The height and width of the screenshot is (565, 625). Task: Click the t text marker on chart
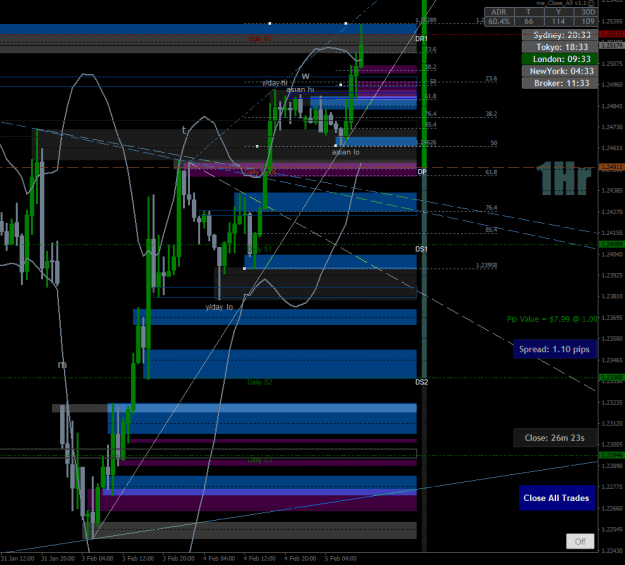point(184,130)
